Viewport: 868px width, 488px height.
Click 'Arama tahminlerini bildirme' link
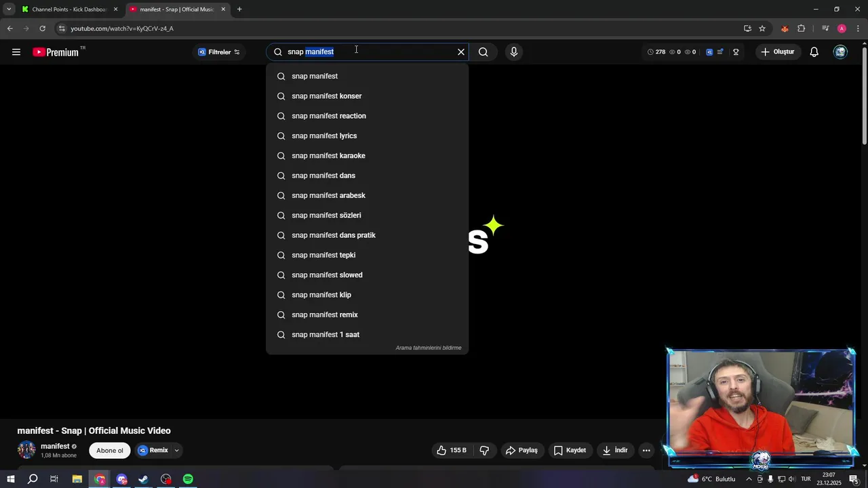coord(429,348)
